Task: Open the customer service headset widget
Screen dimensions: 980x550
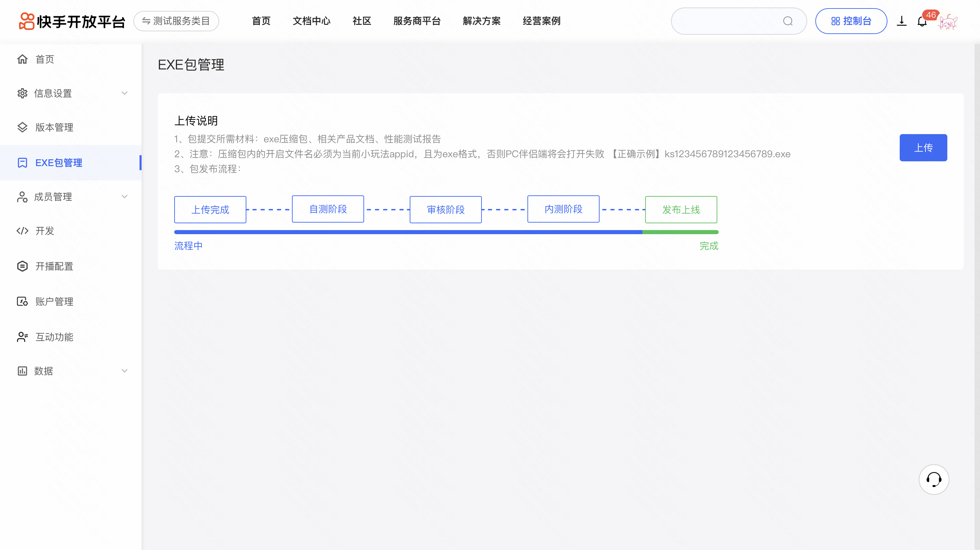Action: point(934,479)
